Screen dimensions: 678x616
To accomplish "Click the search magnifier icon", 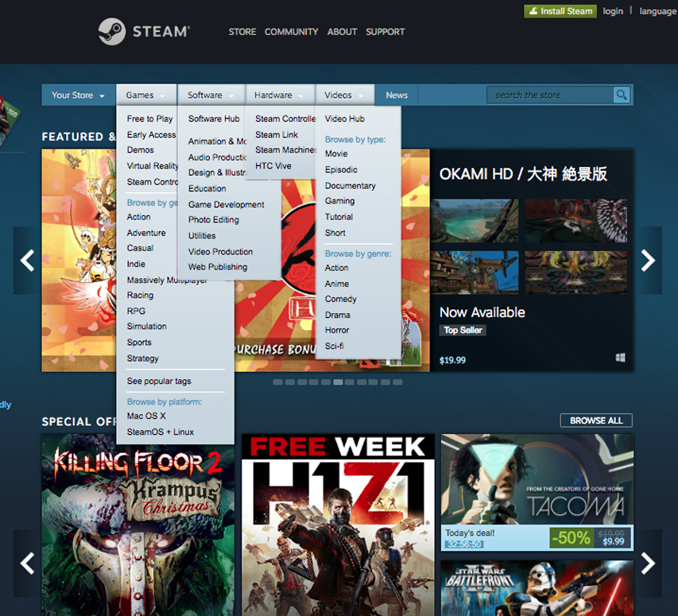I will click(622, 95).
